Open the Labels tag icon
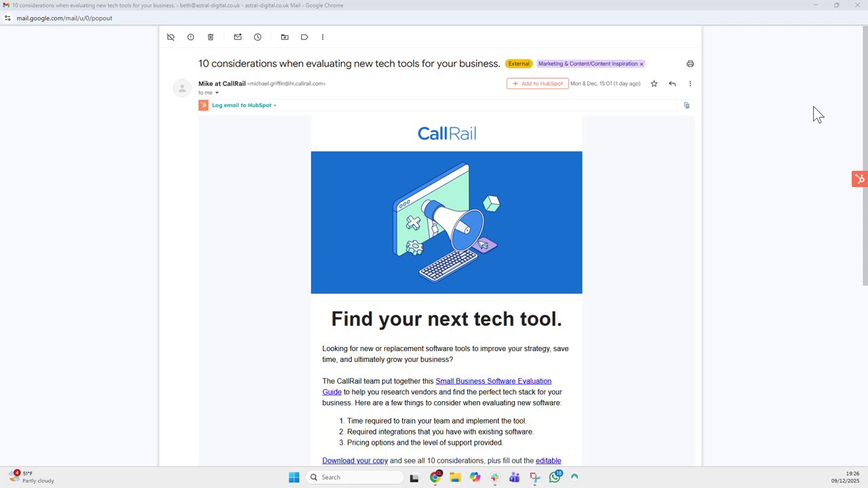Image resolution: width=868 pixels, height=488 pixels. click(x=304, y=37)
